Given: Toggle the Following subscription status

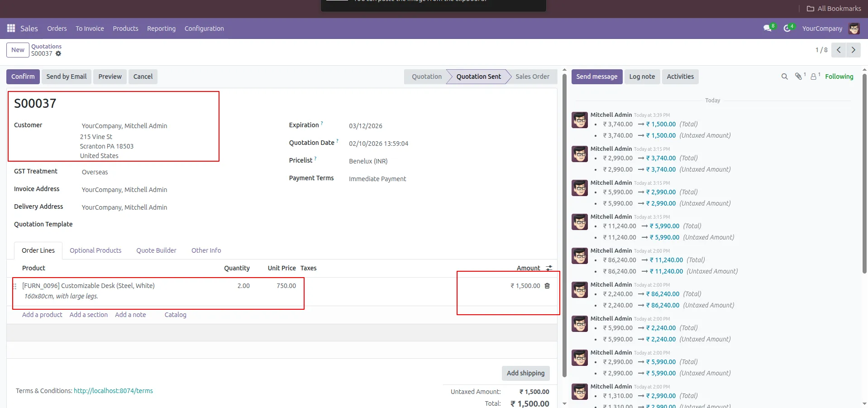Looking at the screenshot, I should tap(839, 77).
